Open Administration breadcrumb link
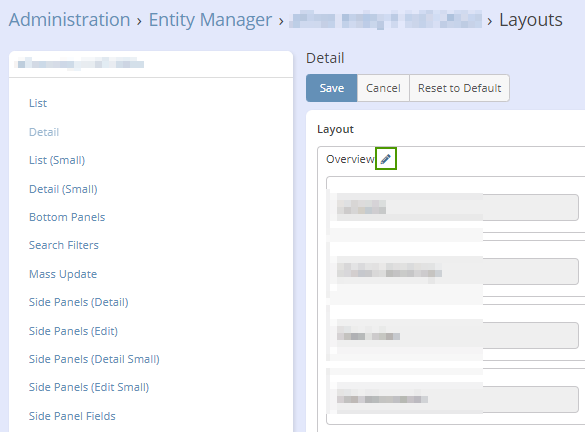Viewport: 585px width, 432px height. tap(69, 20)
